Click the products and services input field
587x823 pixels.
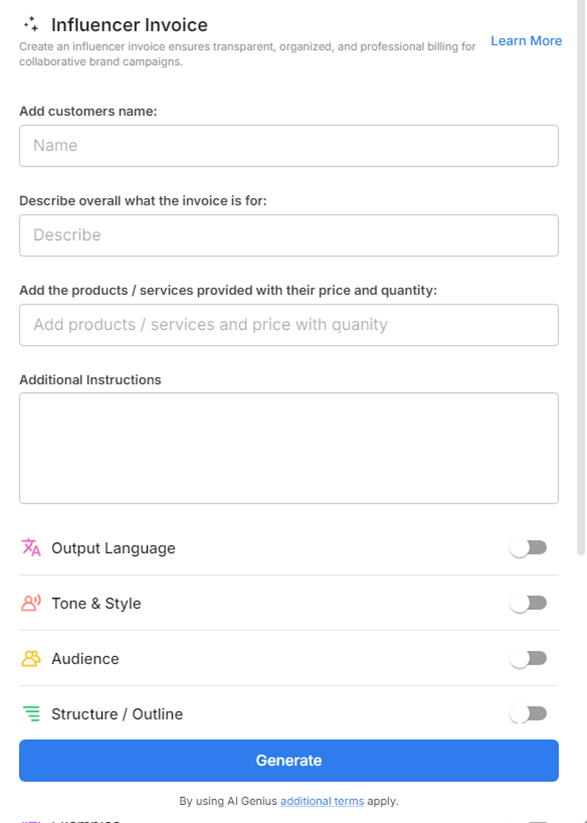[x=288, y=324]
